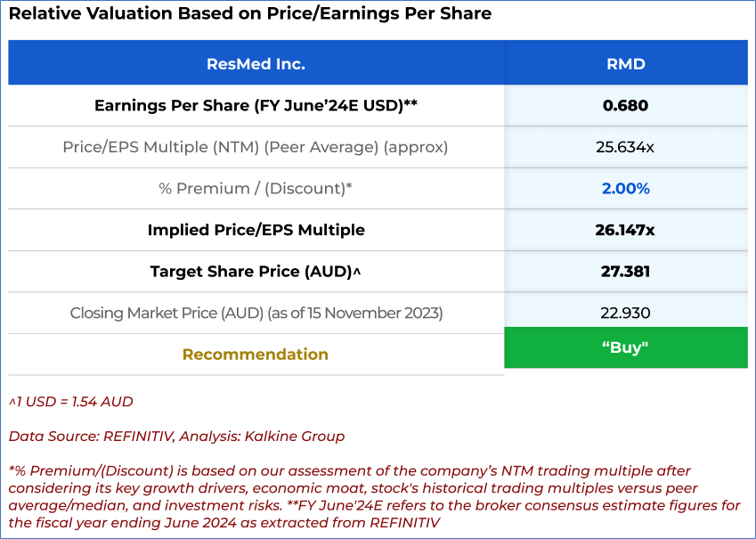Image resolution: width=756 pixels, height=539 pixels.
Task: Click the 26.147x implied multiple value
Action: point(625,230)
